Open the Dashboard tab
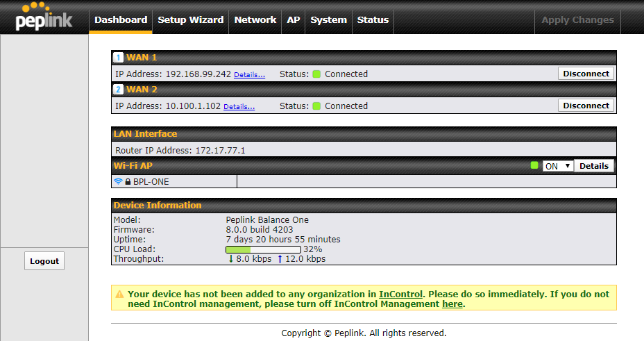Image resolution: width=644 pixels, height=341 pixels. [x=121, y=19]
